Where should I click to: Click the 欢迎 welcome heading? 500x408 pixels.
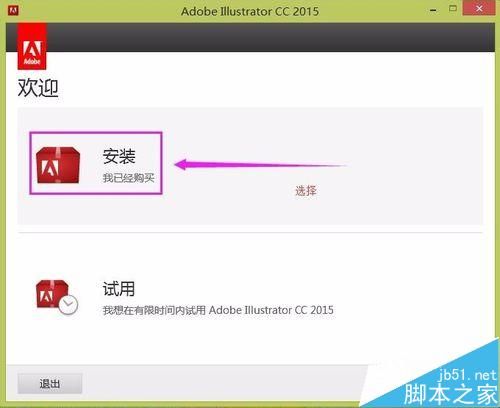pyautogui.click(x=38, y=88)
